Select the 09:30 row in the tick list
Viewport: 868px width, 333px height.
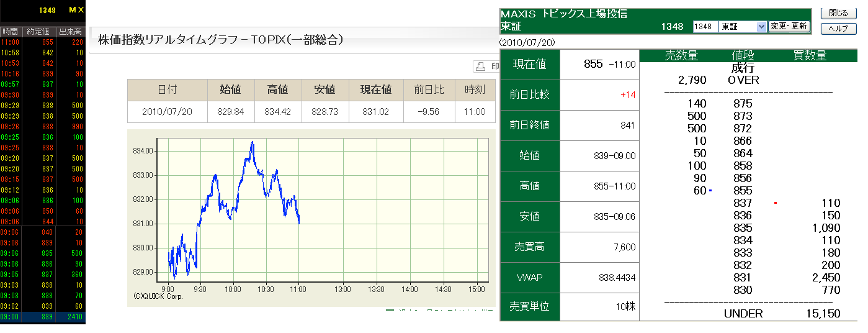click(x=43, y=95)
